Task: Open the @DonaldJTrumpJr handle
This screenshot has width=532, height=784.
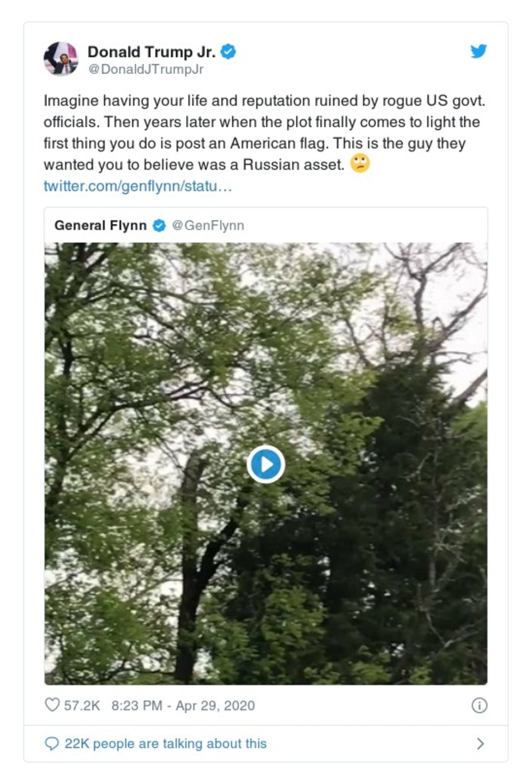Action: [146, 69]
